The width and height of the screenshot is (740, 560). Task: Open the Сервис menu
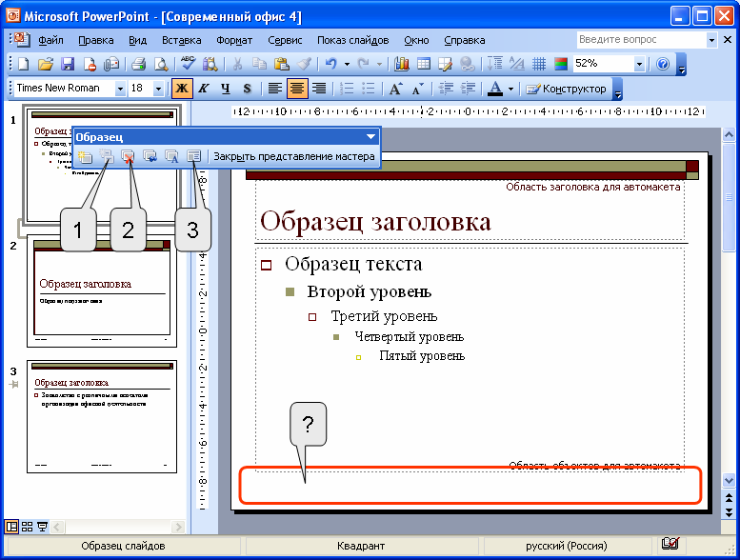click(285, 40)
